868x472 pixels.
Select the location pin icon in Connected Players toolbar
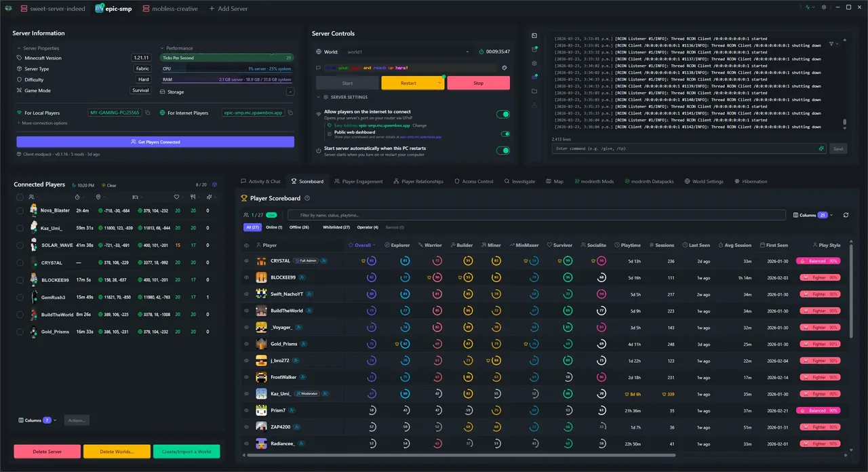(99, 197)
